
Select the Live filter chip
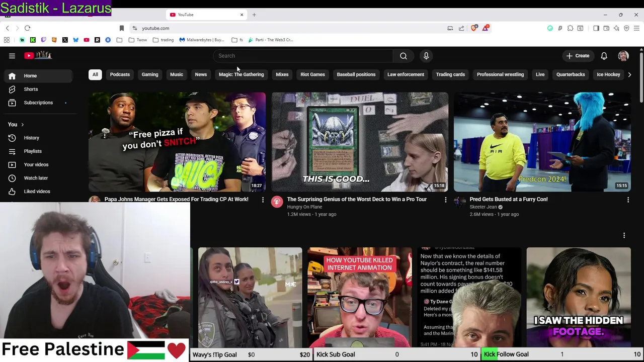(x=540, y=74)
